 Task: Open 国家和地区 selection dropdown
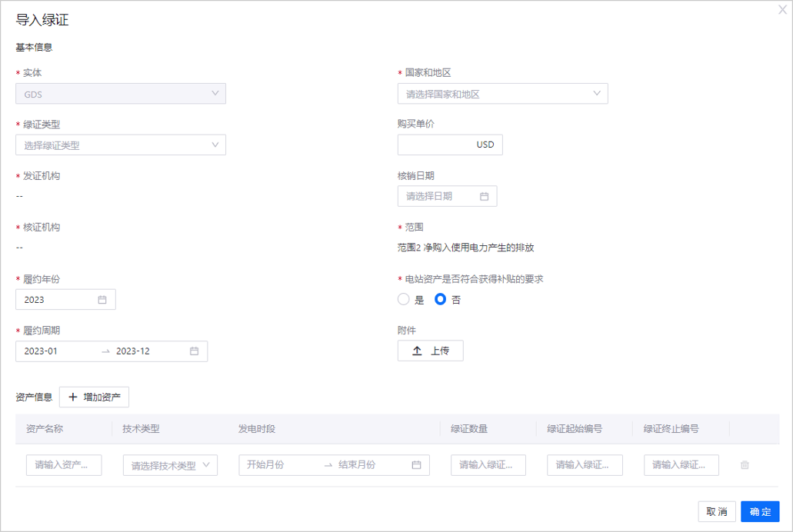pos(503,94)
